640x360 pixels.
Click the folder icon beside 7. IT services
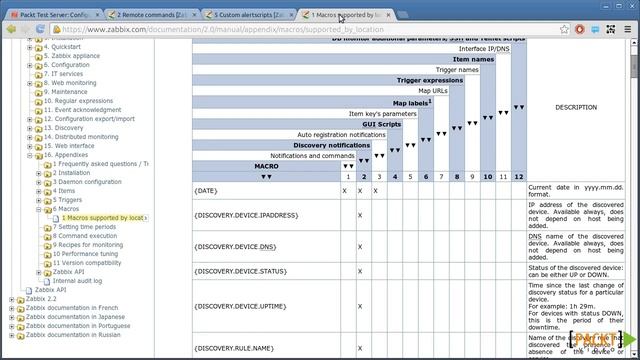coord(38,75)
